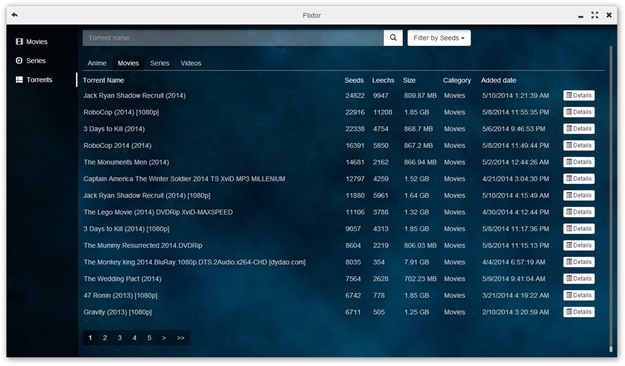Image resolution: width=625 pixels, height=366 pixels.
Task: Open Details for The Monuments Men (2014)
Action: [579, 162]
